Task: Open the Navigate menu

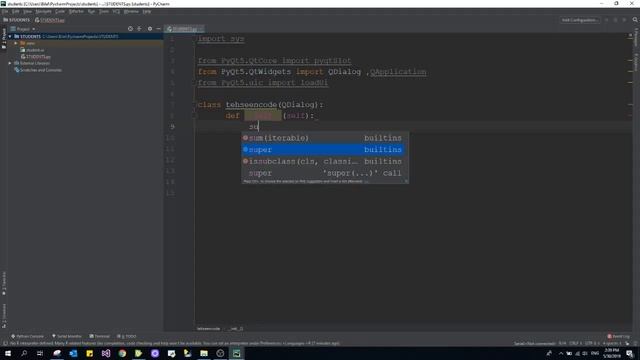Action: (x=43, y=11)
